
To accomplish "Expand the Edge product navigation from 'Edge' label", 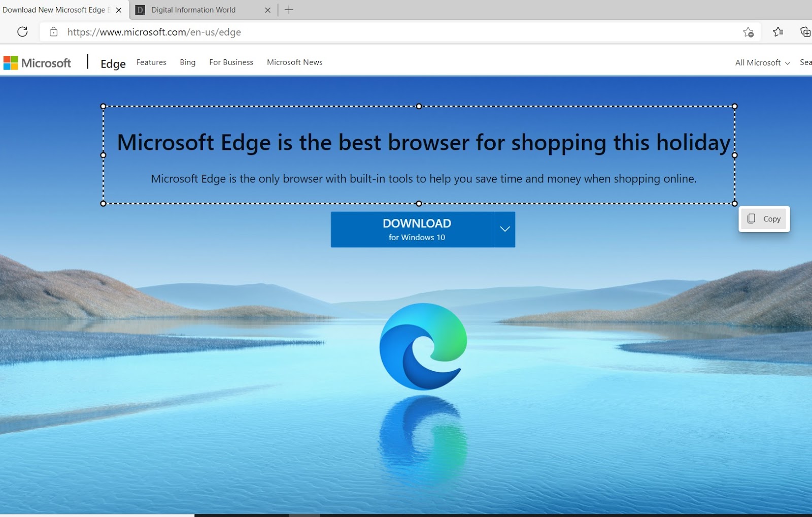I will [x=112, y=63].
